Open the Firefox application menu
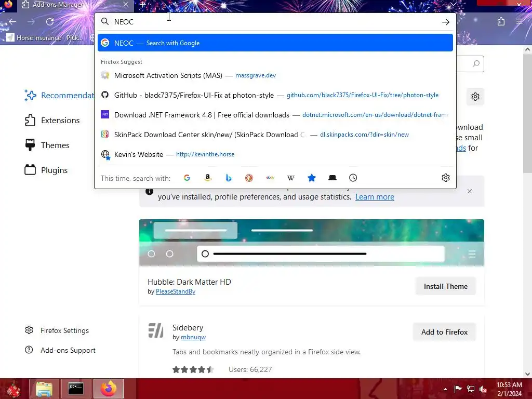Screen dimensions: 532x399 pyautogui.click(x=520, y=22)
